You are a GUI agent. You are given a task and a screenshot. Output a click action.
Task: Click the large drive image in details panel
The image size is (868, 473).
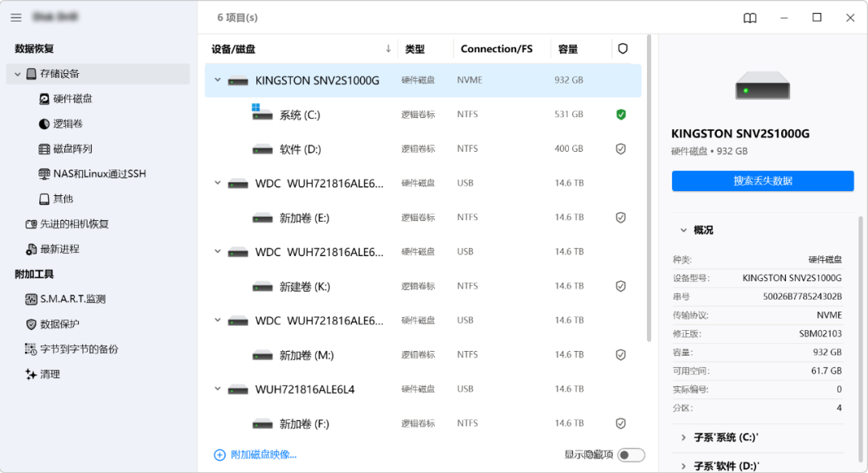(763, 86)
